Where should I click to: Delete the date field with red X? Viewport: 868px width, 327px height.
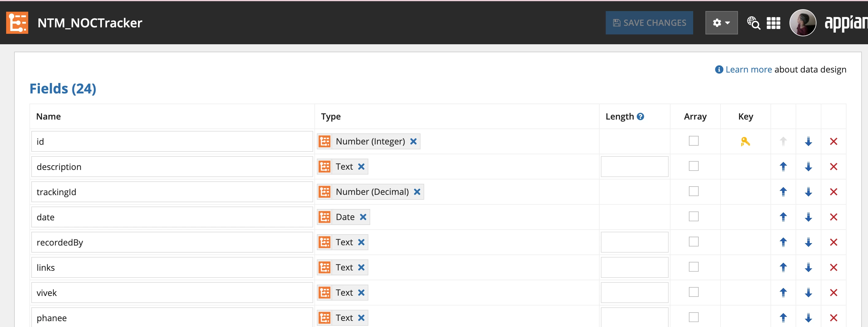coord(833,217)
